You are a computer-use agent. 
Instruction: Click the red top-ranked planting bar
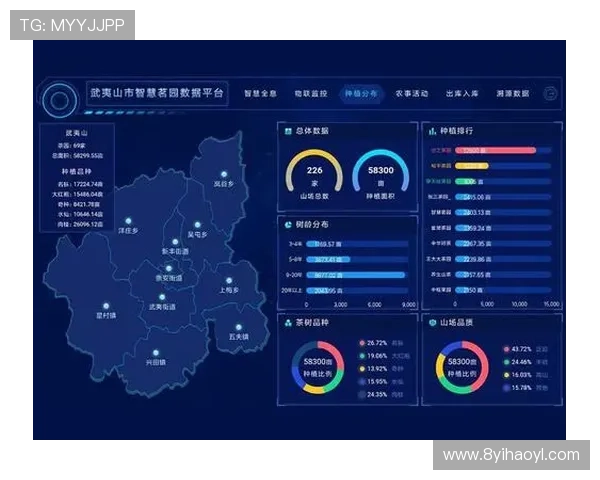[496, 150]
